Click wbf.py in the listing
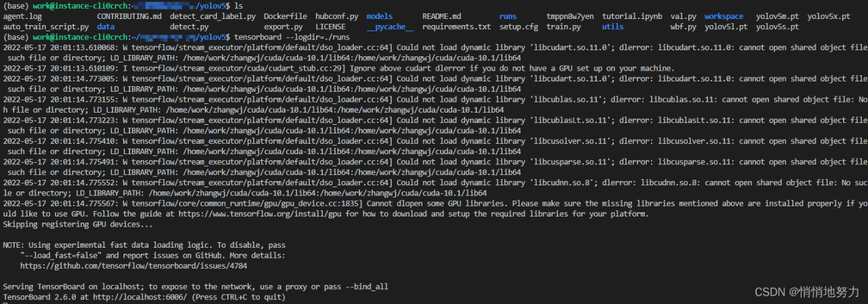Screen dimensions: 868x304 [x=684, y=27]
